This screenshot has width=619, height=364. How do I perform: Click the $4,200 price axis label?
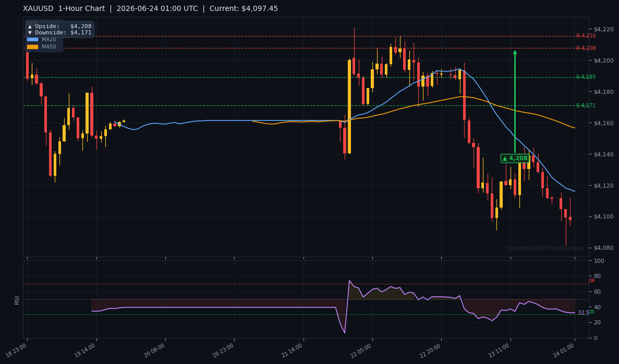click(x=603, y=60)
